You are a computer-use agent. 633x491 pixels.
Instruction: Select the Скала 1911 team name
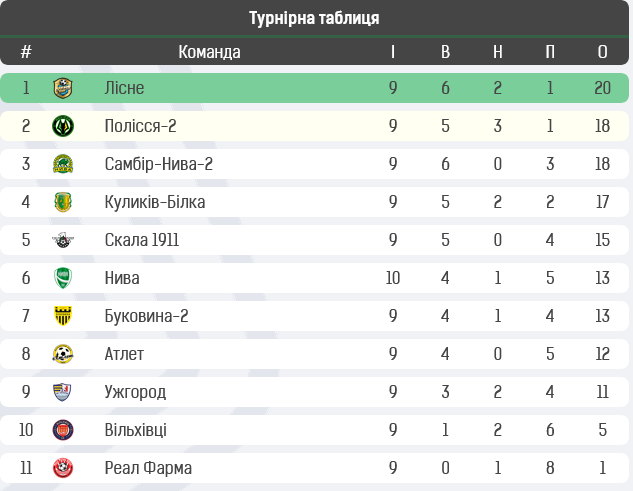click(142, 240)
